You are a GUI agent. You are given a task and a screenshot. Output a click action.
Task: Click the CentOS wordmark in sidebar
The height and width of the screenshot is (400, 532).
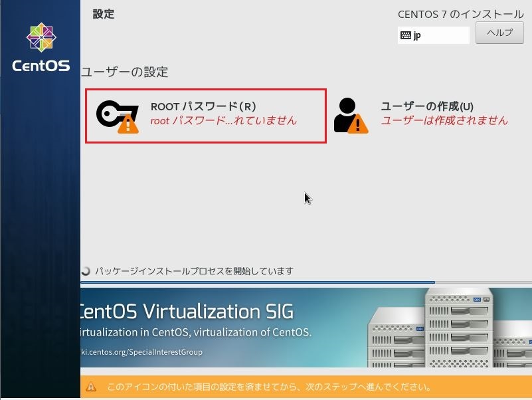click(x=41, y=66)
